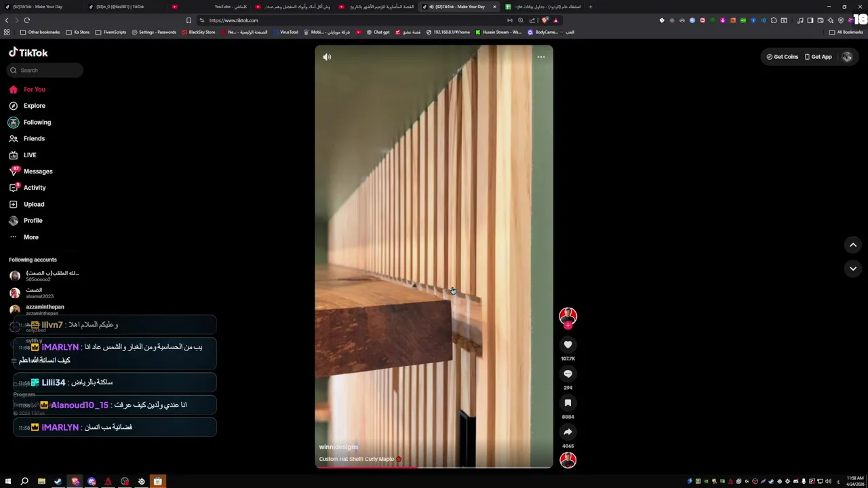
Task: Open the All Bookmarks folder
Action: pyautogui.click(x=846, y=32)
